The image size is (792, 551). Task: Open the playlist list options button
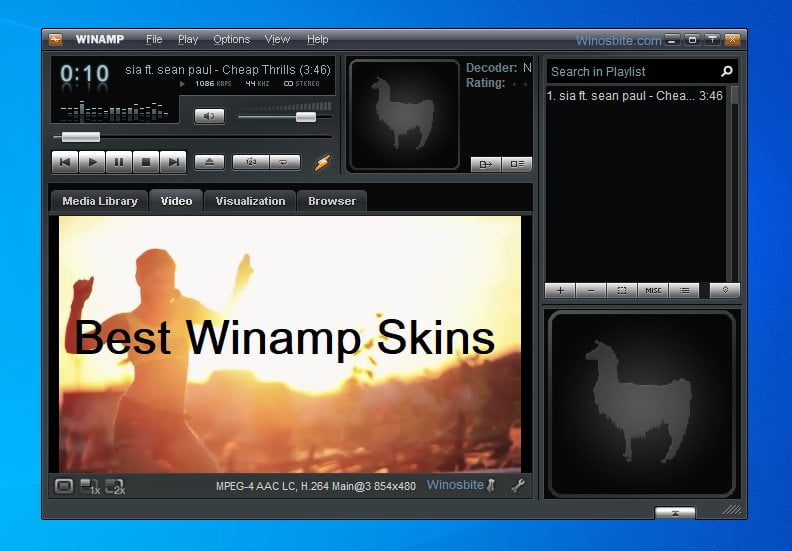pos(684,290)
